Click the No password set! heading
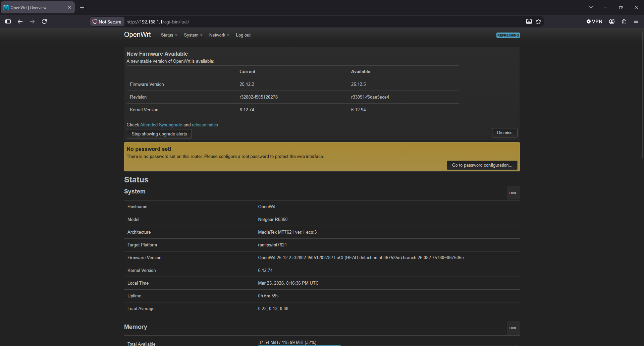 [149, 149]
